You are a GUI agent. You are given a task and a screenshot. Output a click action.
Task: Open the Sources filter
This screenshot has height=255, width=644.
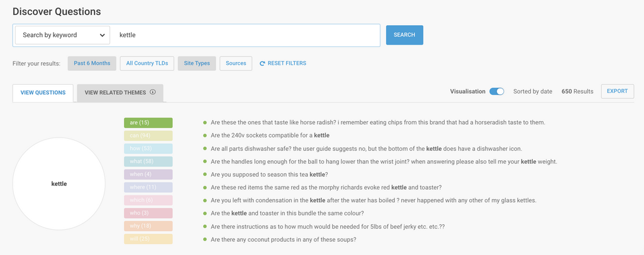236,63
